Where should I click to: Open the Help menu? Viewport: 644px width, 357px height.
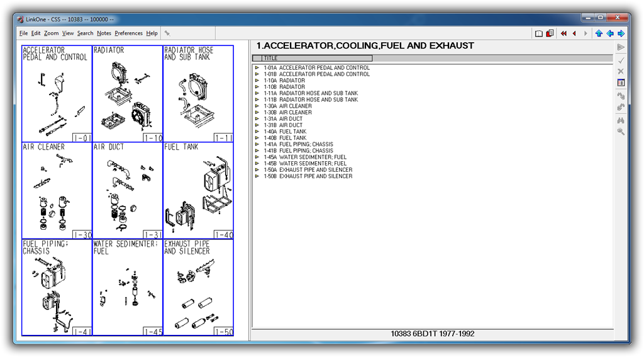click(x=152, y=33)
